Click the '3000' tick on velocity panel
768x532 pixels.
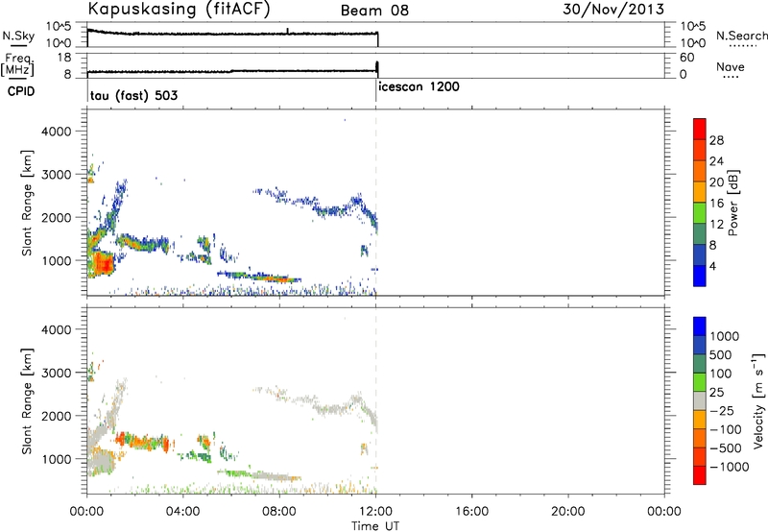click(56, 373)
